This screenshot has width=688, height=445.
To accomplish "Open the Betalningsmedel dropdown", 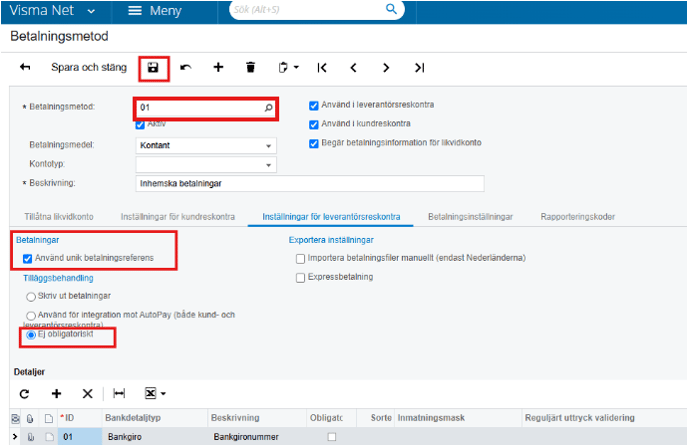I will tap(269, 146).
